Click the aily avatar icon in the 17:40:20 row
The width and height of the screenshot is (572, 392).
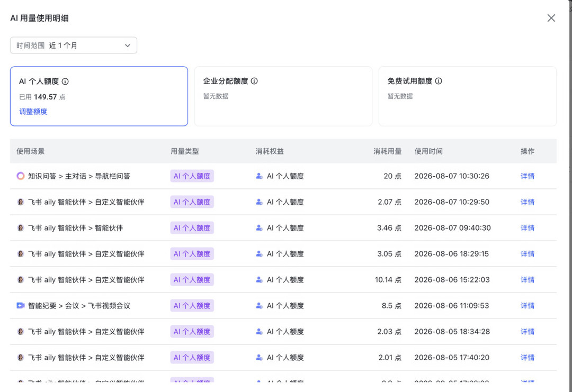click(x=21, y=358)
